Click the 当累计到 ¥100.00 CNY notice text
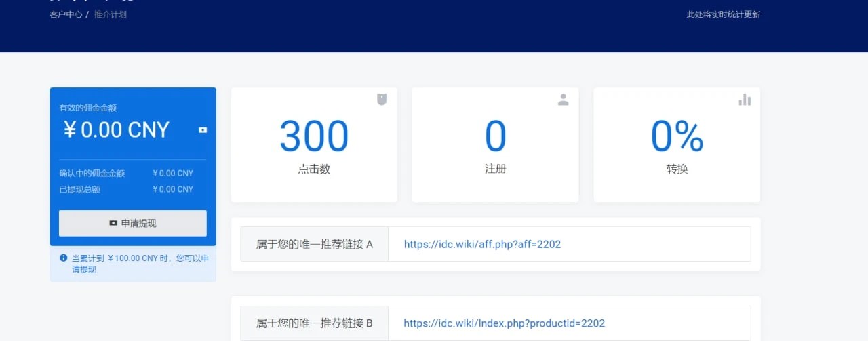Screen dimensions: 868x341 point(140,264)
